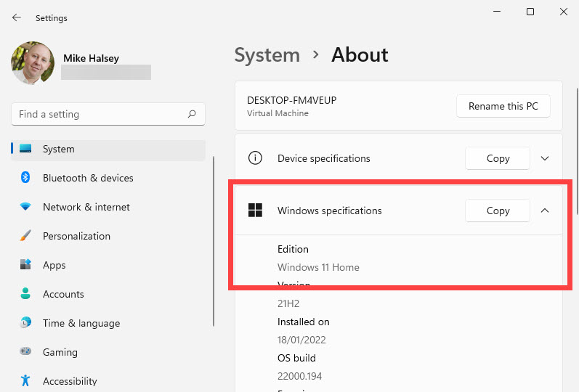The width and height of the screenshot is (579, 392).
Task: Select Gaming in the sidebar
Action: point(108,352)
